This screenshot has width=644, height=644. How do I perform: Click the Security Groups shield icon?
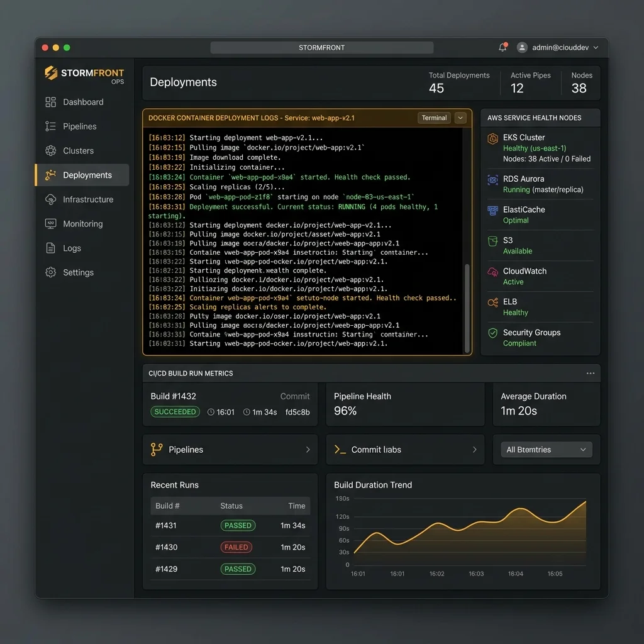[493, 333]
